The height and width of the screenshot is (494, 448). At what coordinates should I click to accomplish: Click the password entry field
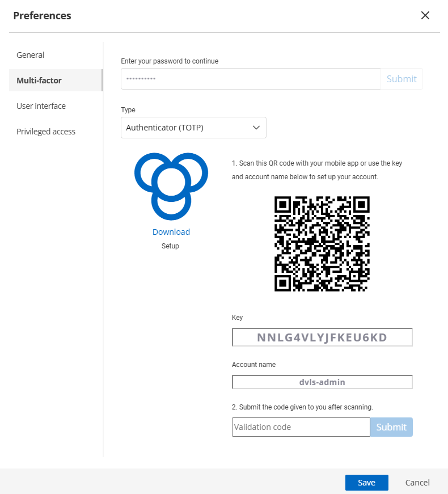tap(250, 79)
